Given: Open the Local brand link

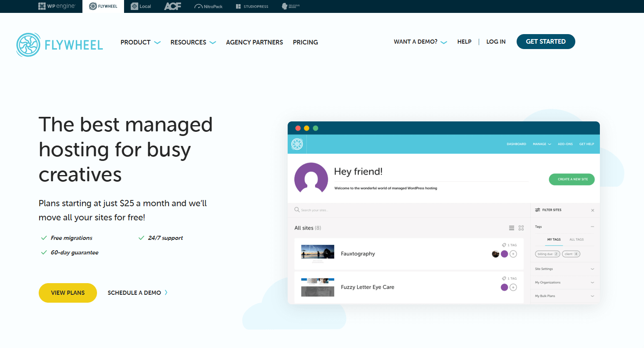Looking at the screenshot, I should 141,6.
